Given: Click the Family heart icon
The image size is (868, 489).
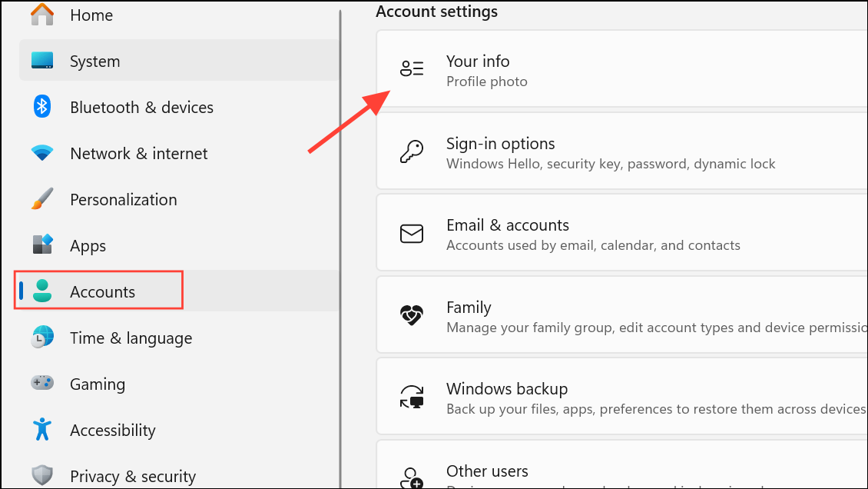Looking at the screenshot, I should click(x=412, y=315).
